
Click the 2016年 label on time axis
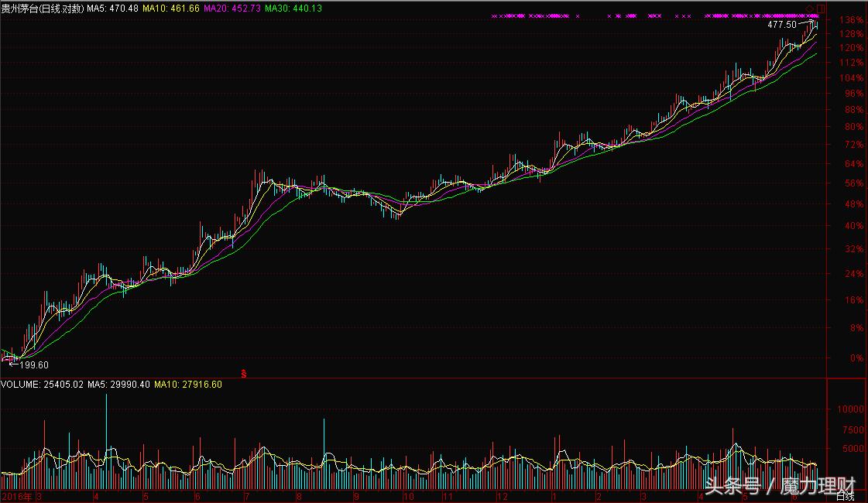click(x=17, y=496)
